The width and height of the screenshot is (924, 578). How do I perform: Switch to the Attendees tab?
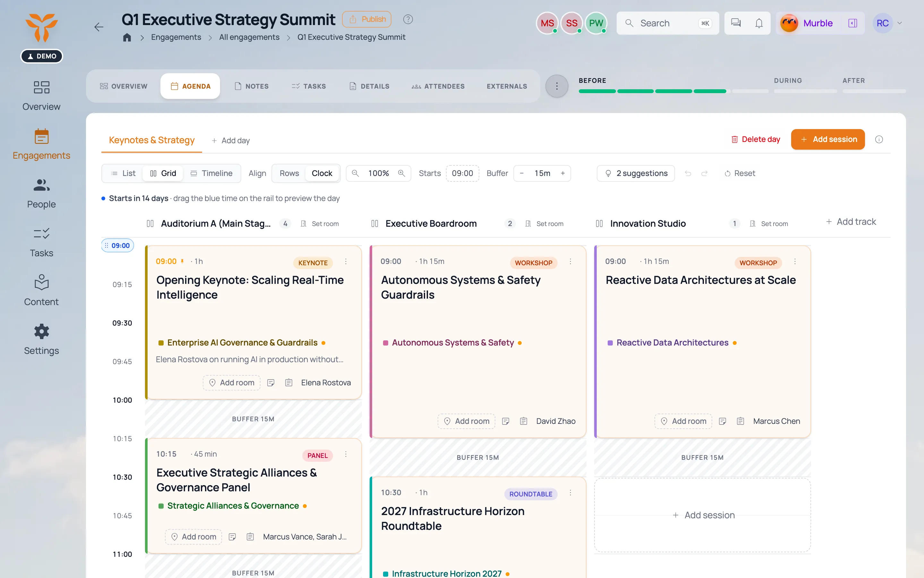point(438,86)
